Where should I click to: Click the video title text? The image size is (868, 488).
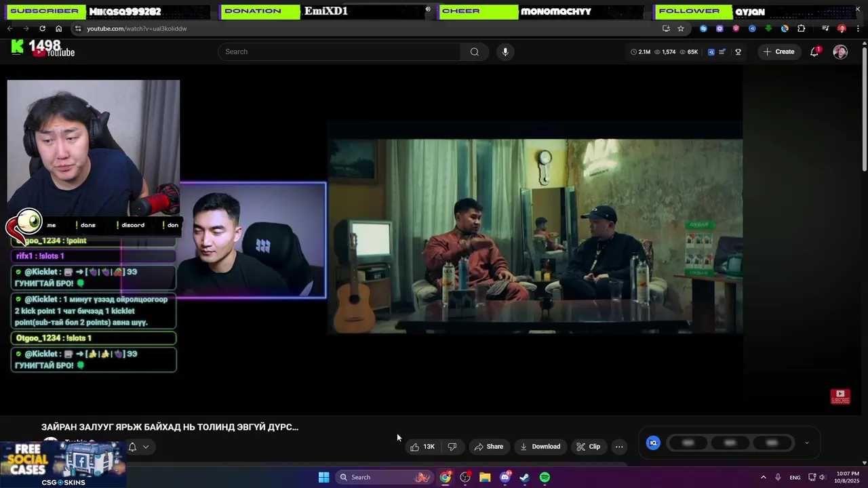(x=170, y=427)
